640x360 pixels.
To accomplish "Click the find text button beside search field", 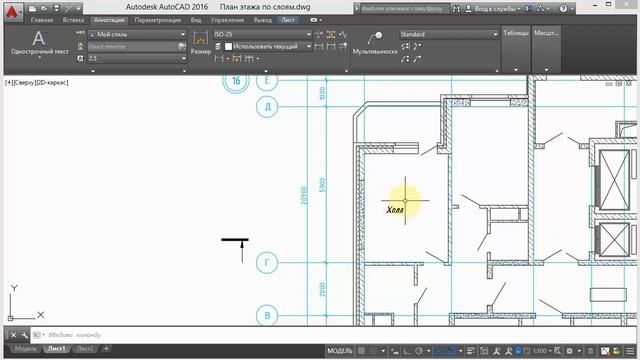I will tap(182, 47).
